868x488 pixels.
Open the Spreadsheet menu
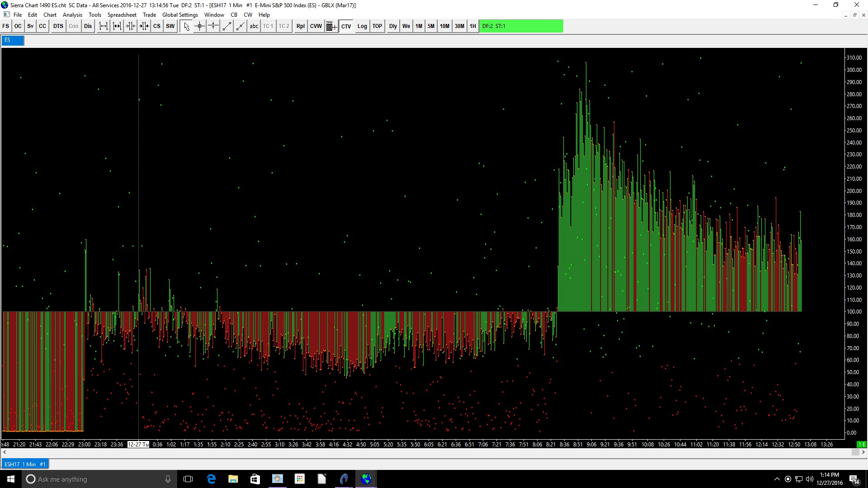pos(122,15)
